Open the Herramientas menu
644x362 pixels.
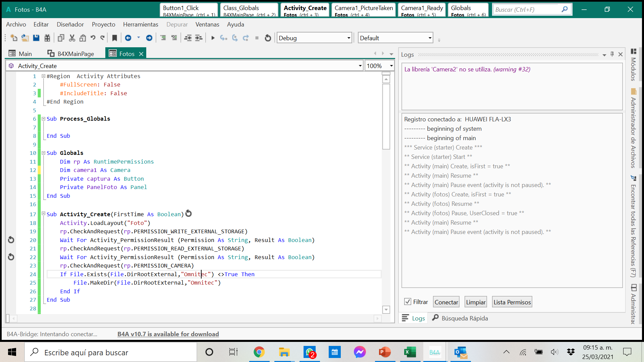141,24
